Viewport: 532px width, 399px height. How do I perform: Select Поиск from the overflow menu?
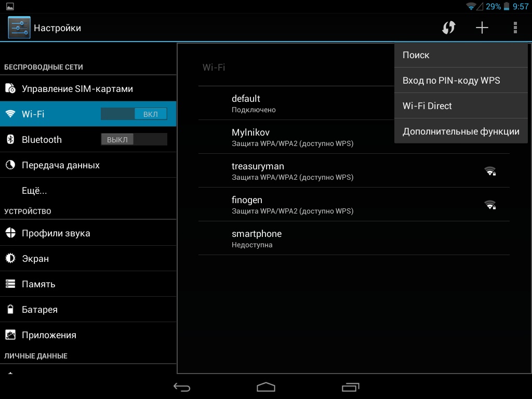461,55
